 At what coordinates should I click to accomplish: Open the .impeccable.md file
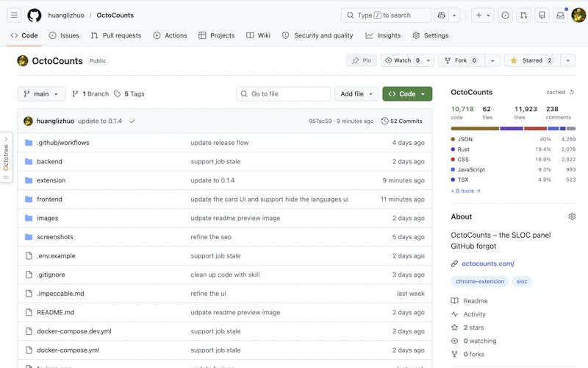point(60,294)
